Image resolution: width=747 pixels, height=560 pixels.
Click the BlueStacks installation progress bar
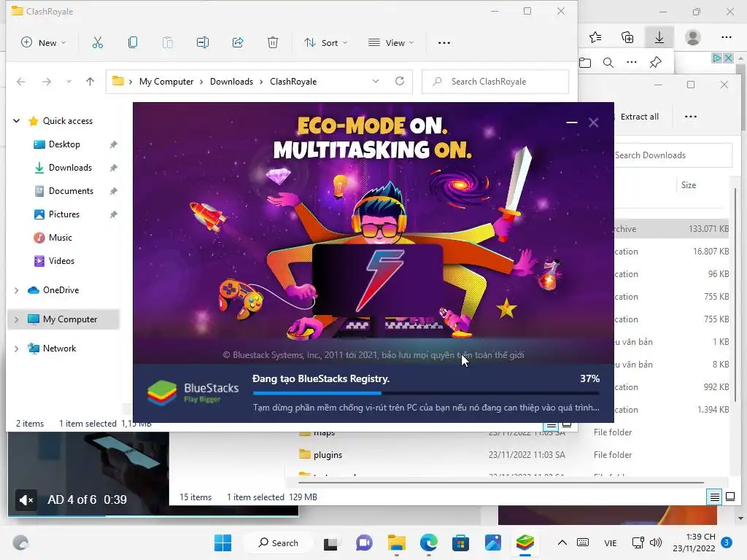point(426,393)
